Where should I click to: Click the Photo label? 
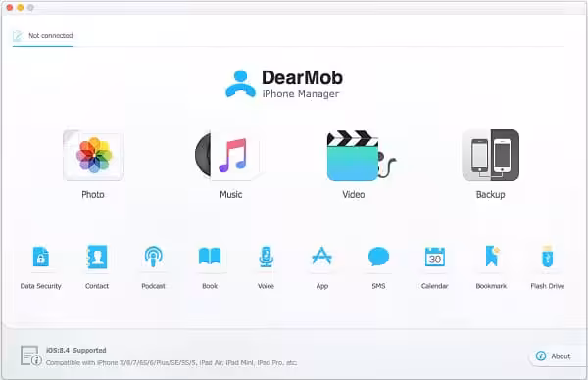(x=93, y=195)
